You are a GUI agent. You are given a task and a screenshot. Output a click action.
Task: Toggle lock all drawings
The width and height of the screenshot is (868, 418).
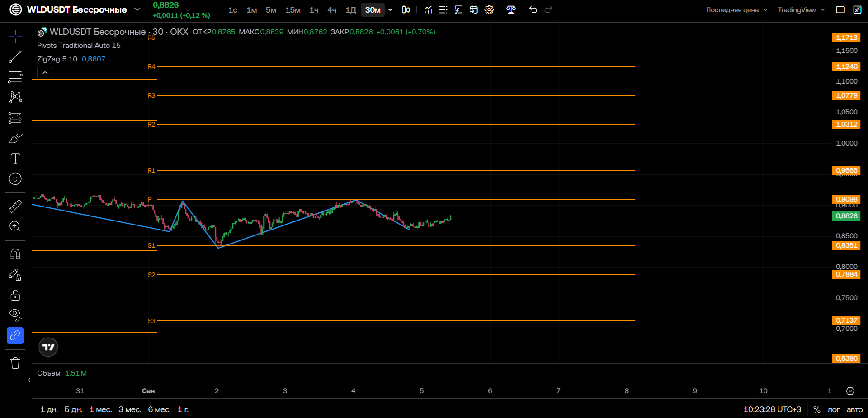15,295
